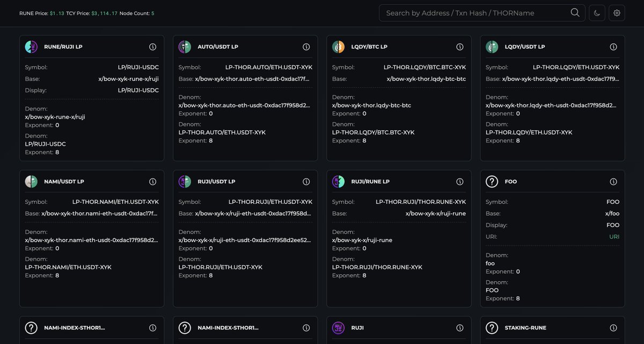This screenshot has width=644, height=344.
Task: Open info icon on NAMI/USDT LP card
Action: coord(153,182)
